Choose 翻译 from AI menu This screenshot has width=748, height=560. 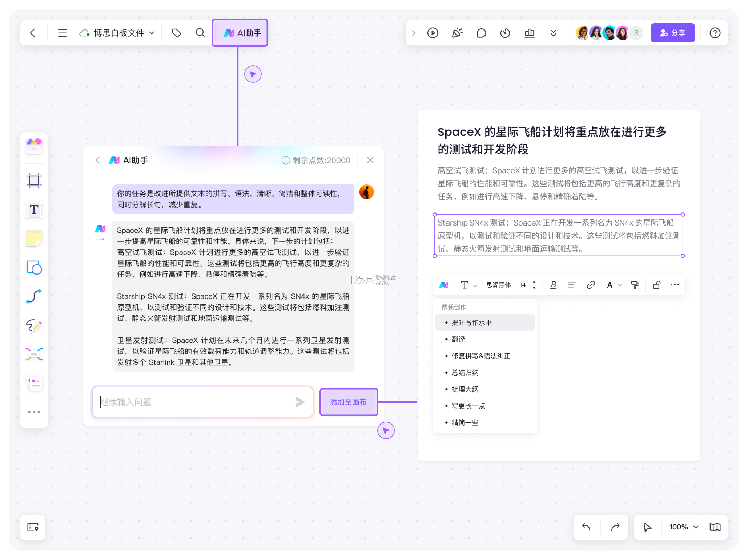pyautogui.click(x=485, y=339)
